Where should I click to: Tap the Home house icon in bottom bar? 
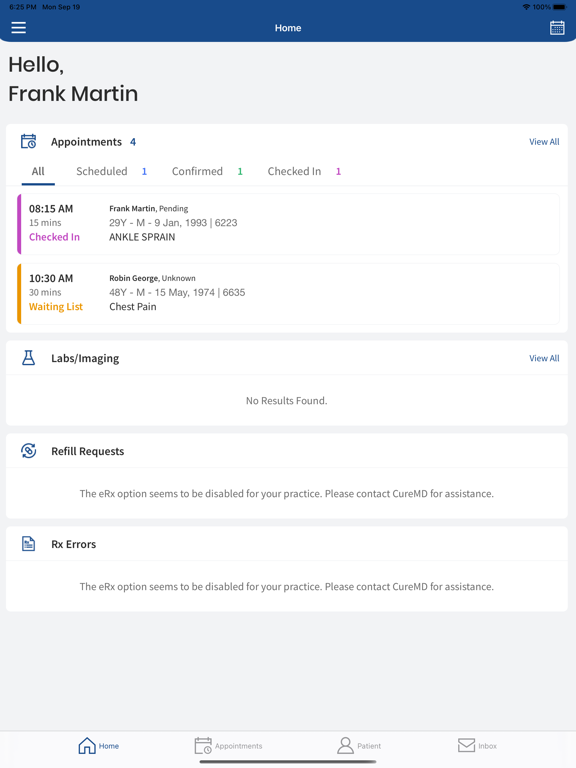[x=87, y=745]
